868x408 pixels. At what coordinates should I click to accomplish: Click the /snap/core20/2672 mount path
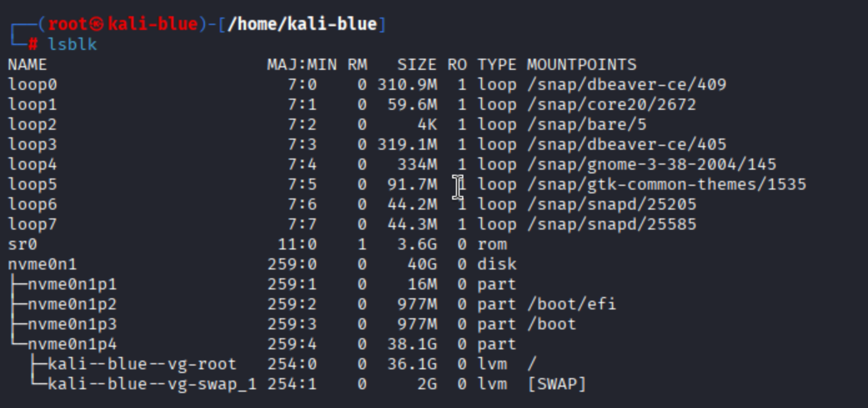coord(611,105)
